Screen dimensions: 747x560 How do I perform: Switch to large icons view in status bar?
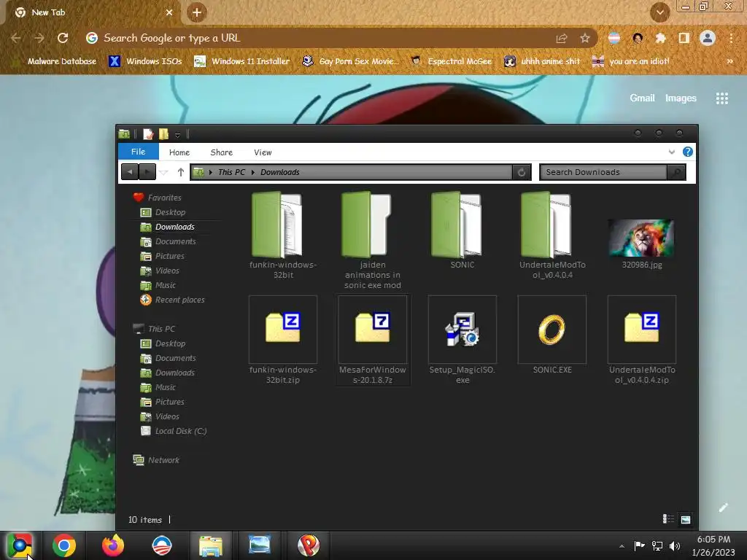[x=686, y=519]
